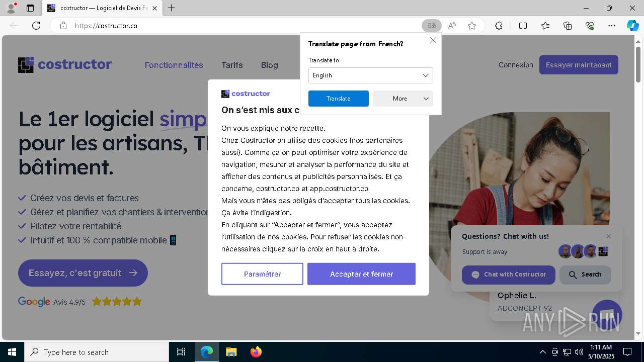Open Edge Settings and more menu
This screenshot has height=362, width=644.
[612, 26]
